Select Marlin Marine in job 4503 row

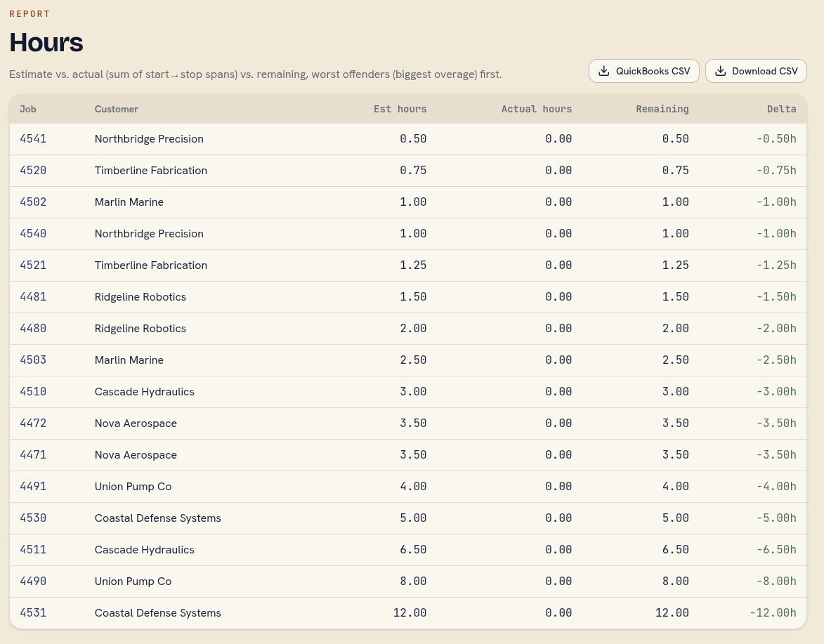[x=129, y=360]
